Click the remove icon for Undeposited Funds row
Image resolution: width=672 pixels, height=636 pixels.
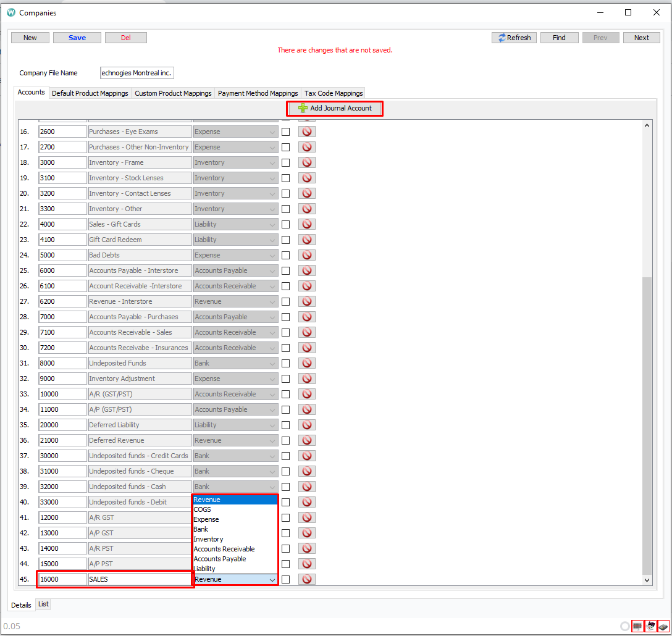pyautogui.click(x=307, y=362)
